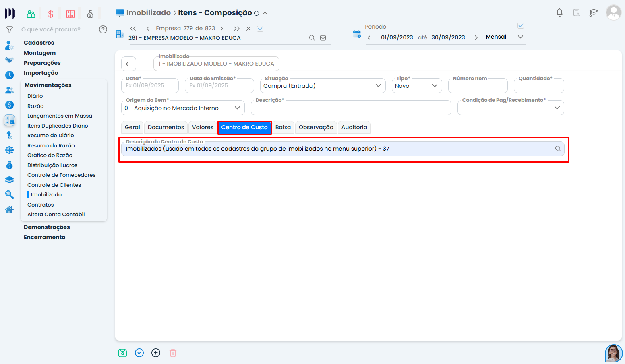Click the magnifier in the cost center field
This screenshot has width=625, height=364.
coord(558,149)
